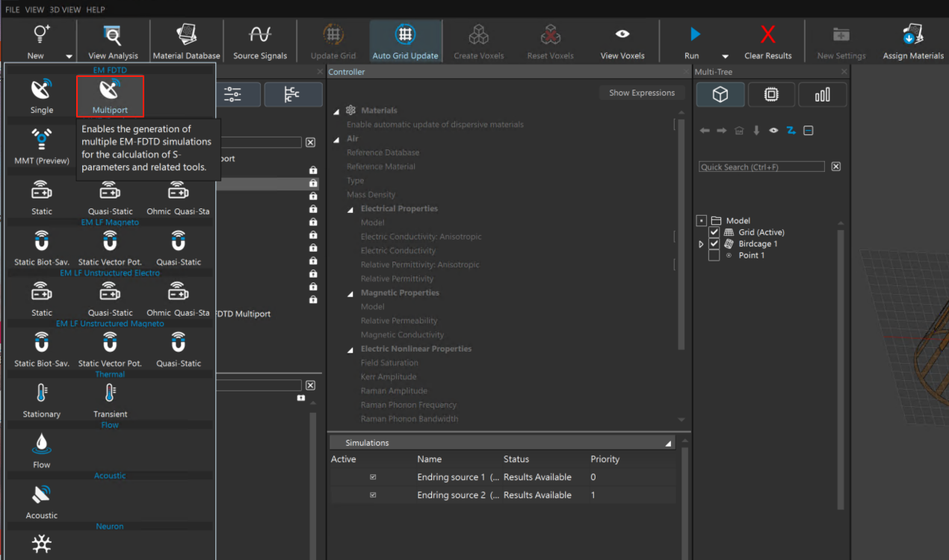This screenshot has width=949, height=560.
Task: Expand the Birdcage 1 tree node
Action: pos(701,244)
